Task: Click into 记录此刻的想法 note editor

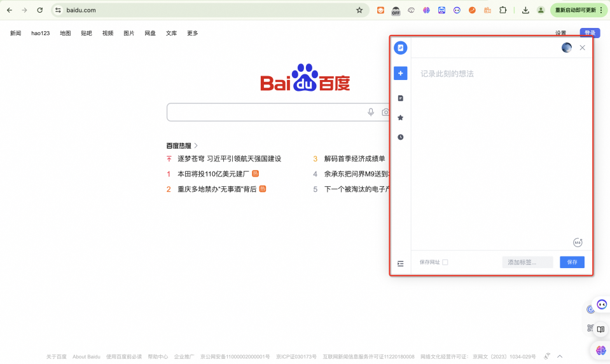Action: coord(501,154)
